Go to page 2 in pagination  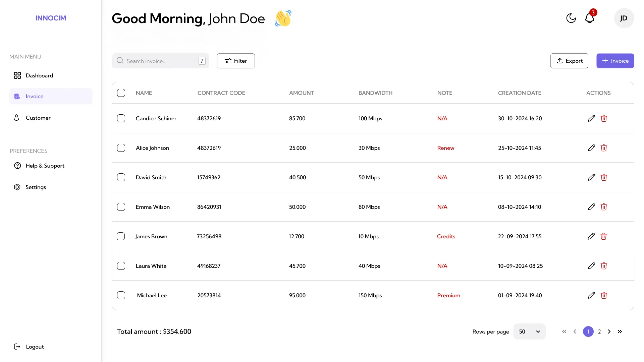click(599, 331)
